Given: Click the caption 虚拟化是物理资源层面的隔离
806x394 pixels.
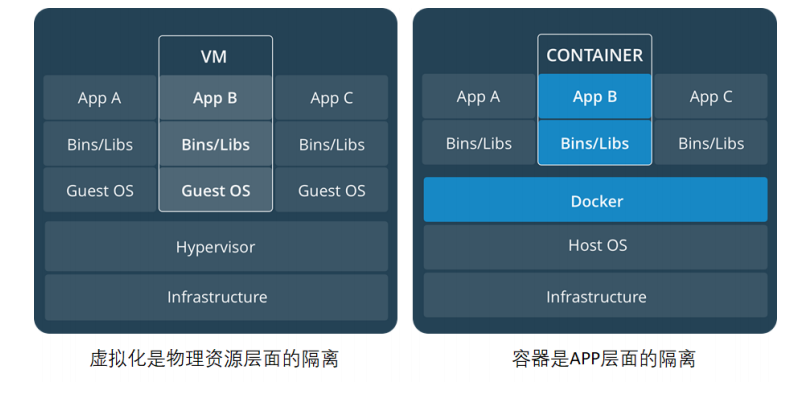Looking at the screenshot, I should [214, 359].
